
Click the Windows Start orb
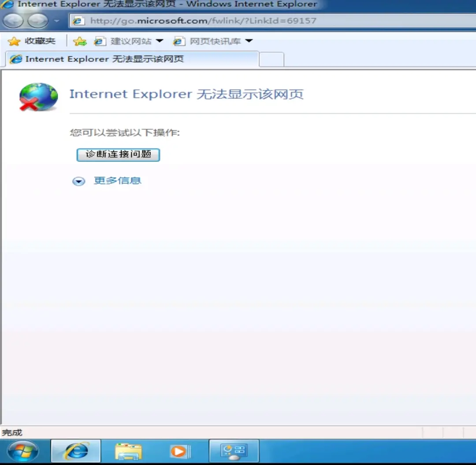(x=23, y=451)
